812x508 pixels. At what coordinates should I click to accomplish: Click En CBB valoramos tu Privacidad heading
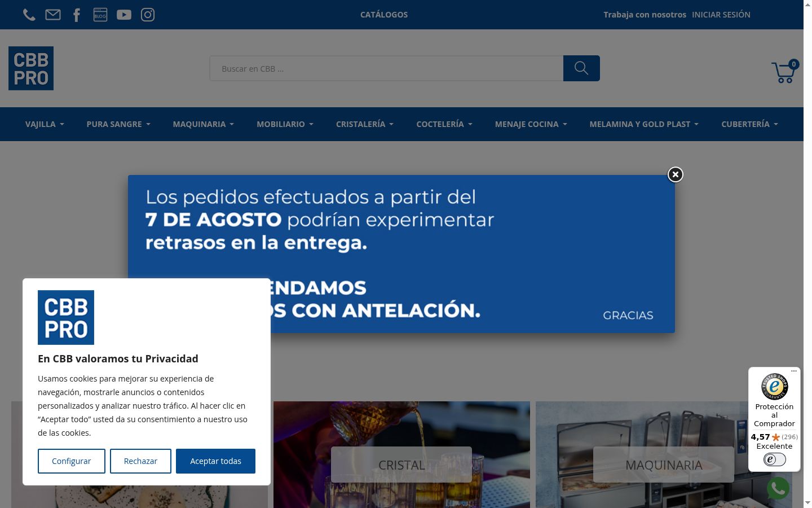point(118,358)
